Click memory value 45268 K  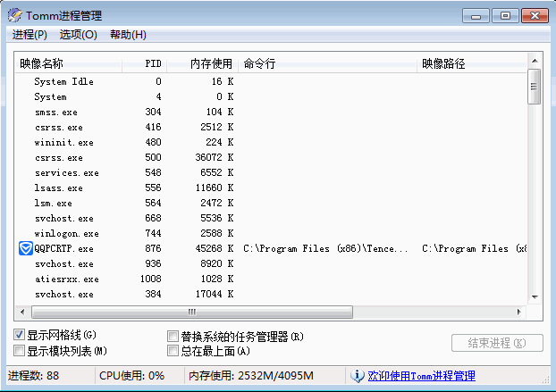pyautogui.click(x=215, y=248)
